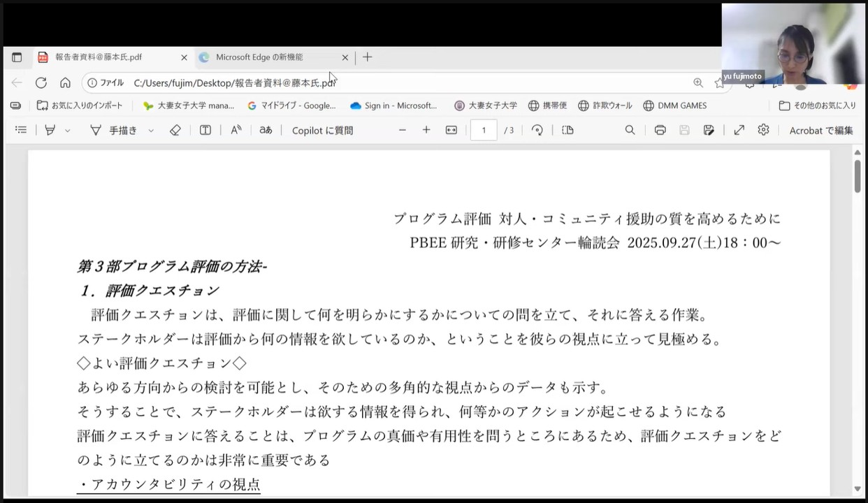Open the 大妻女子大学 bookmark
Image resolution: width=868 pixels, height=503 pixels.
click(486, 105)
